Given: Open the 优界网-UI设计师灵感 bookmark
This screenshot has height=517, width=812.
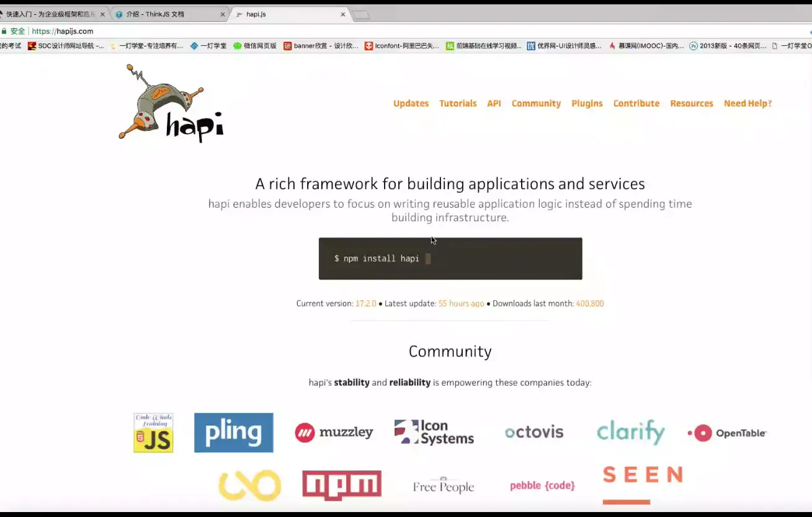Looking at the screenshot, I should [564, 46].
